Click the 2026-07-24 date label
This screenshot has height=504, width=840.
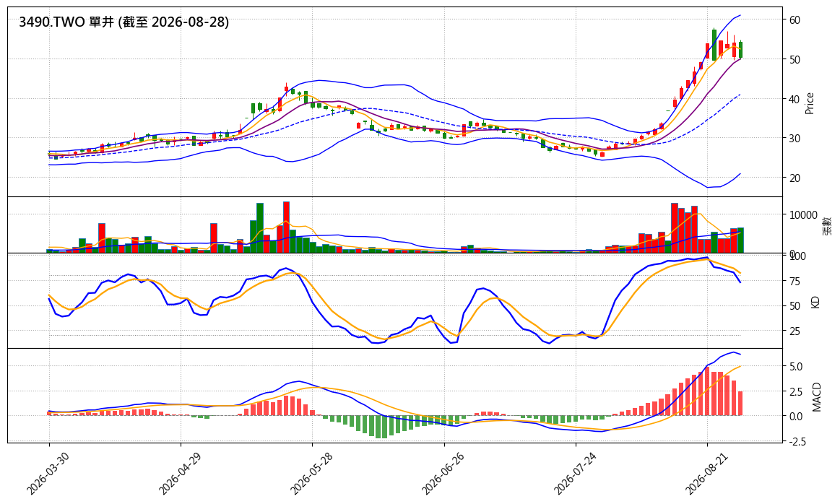point(573,473)
